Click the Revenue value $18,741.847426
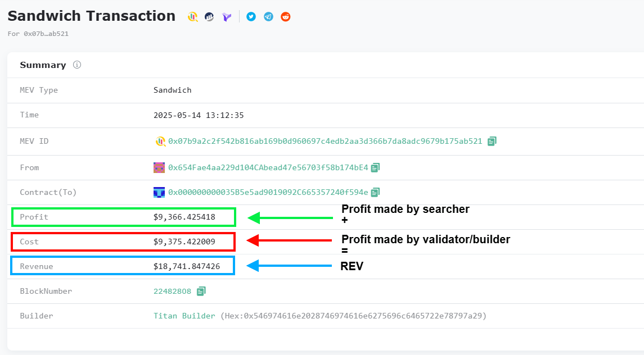 187,266
